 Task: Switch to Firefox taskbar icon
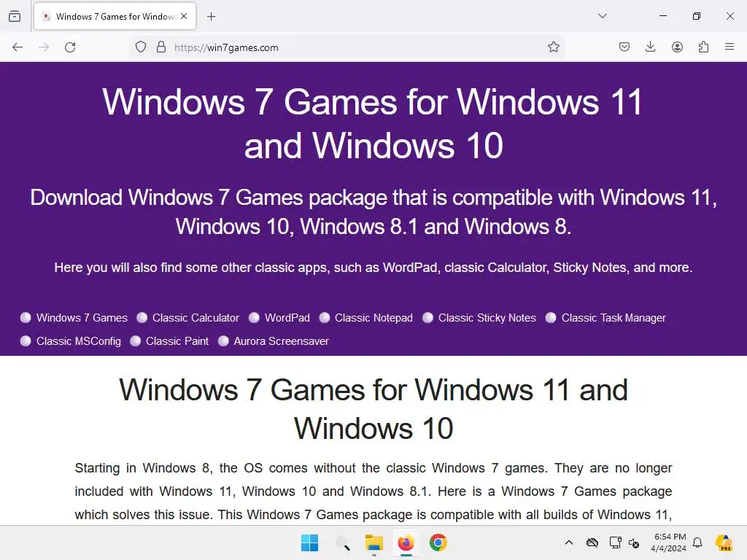pyautogui.click(x=406, y=542)
